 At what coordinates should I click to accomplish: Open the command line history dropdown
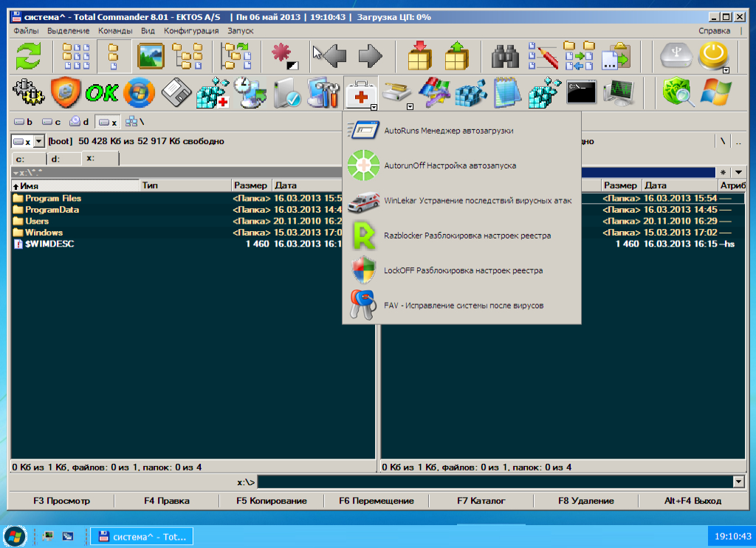[738, 482]
